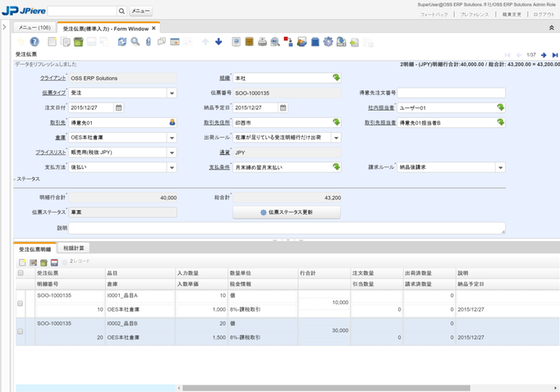560x392 pixels.
Task: Follow the クライアント field label link
Action: pyautogui.click(x=53, y=78)
